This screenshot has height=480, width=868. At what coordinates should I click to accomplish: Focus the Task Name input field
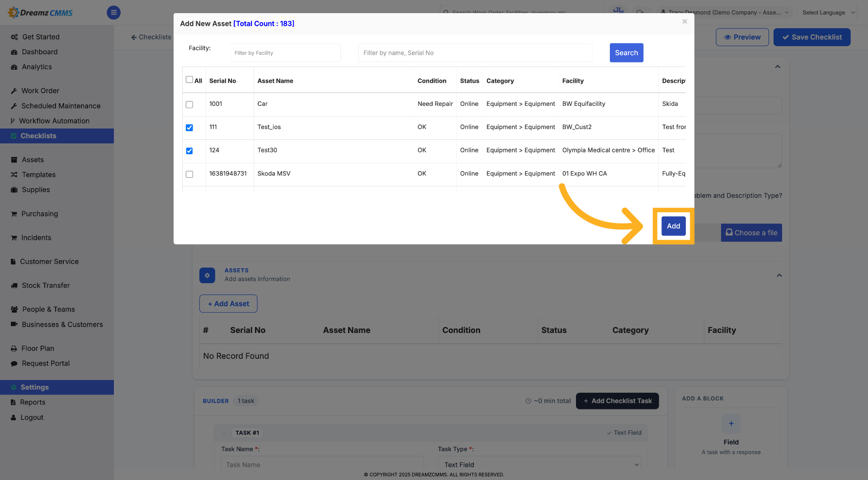322,465
